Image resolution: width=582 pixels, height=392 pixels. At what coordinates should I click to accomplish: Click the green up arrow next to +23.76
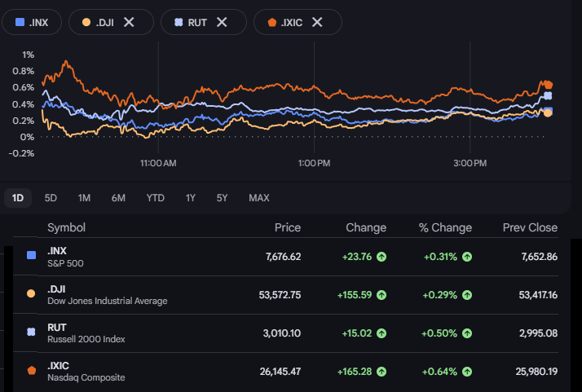coord(381,257)
